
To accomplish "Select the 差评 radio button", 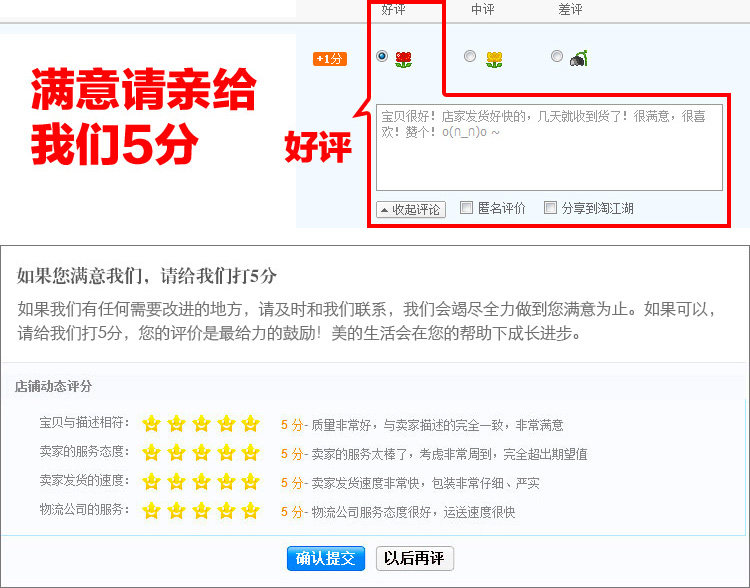I will [557, 57].
